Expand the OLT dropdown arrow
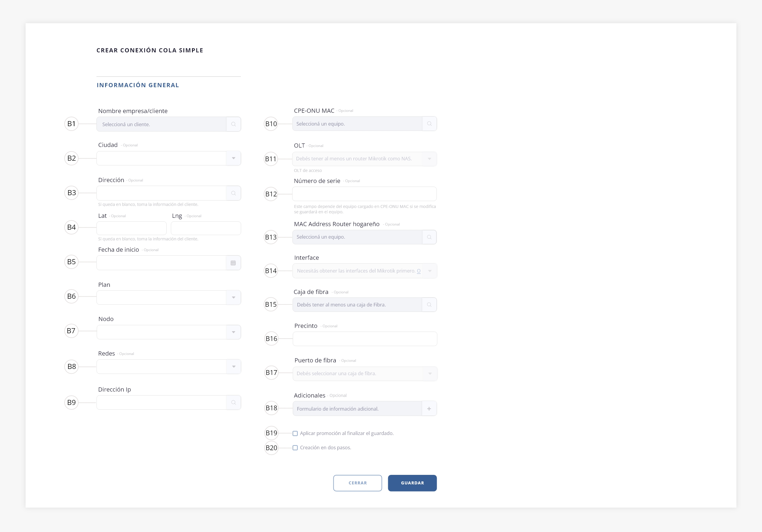The width and height of the screenshot is (762, 532). tap(430, 159)
